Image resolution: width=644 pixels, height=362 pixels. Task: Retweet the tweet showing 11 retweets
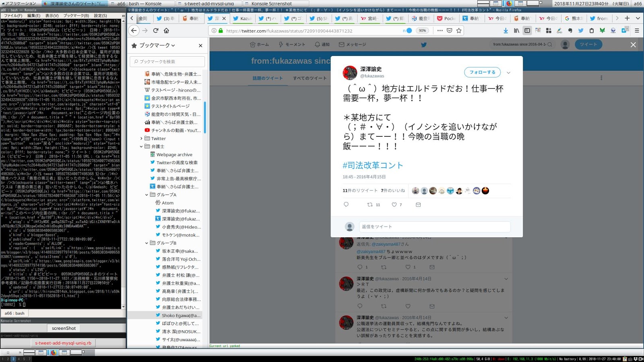[x=370, y=205]
